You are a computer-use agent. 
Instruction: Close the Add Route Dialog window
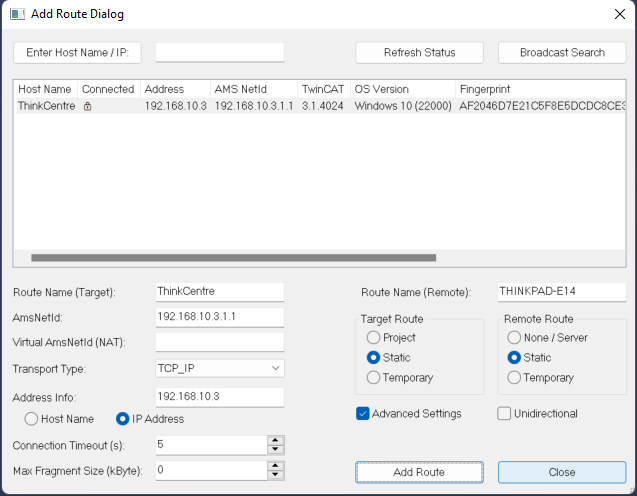(616, 15)
